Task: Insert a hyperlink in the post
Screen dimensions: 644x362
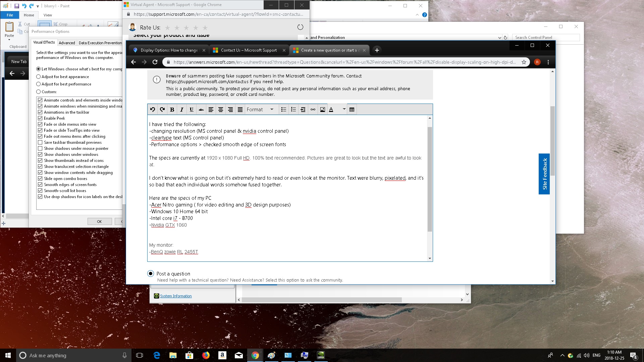Action: point(313,109)
